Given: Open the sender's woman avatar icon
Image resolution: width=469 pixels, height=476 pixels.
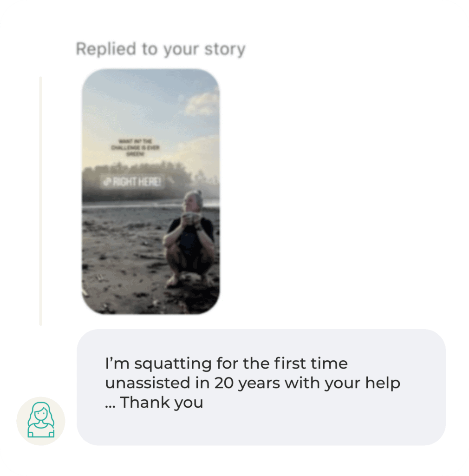Looking at the screenshot, I should [40, 421].
